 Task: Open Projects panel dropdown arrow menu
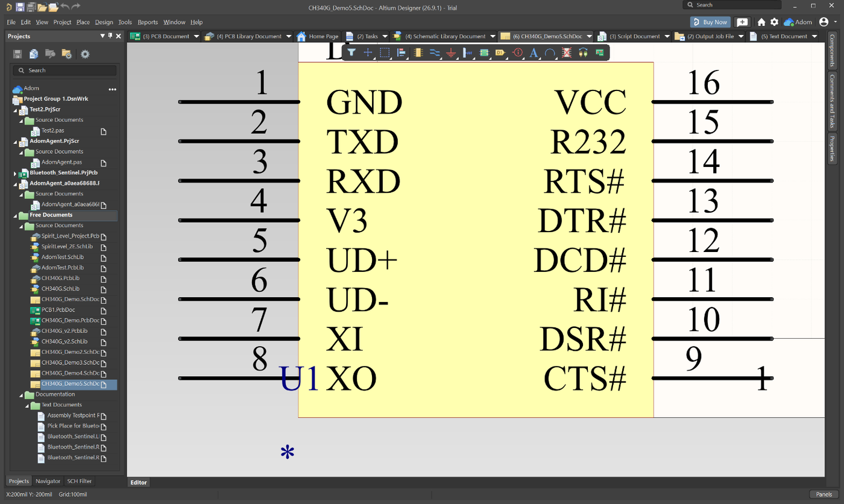[102, 36]
